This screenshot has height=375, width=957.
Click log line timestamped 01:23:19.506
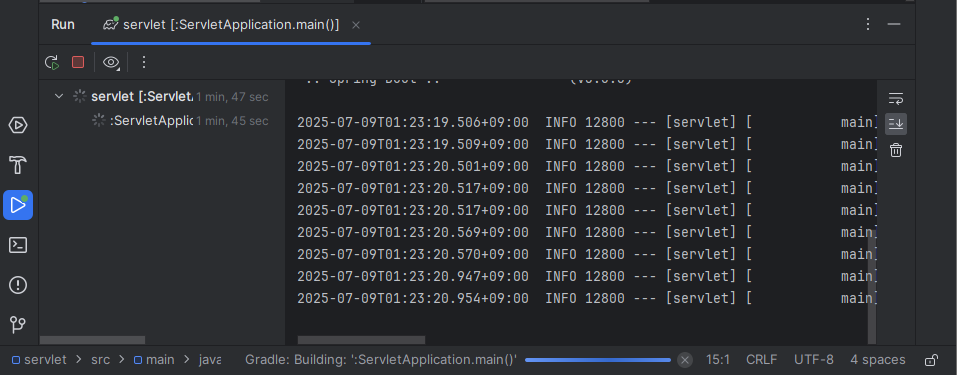click(587, 122)
